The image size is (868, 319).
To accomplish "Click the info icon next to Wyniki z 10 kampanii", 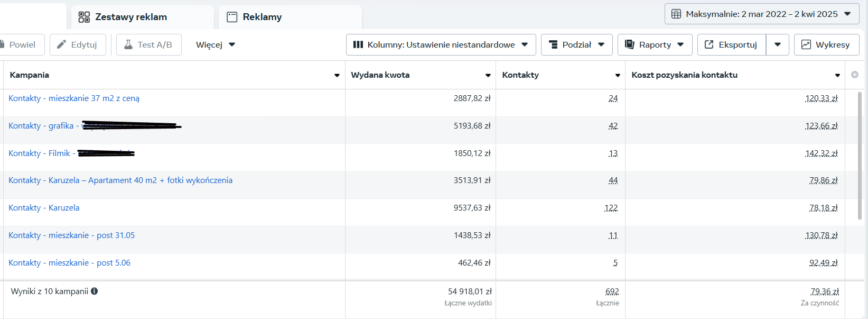I will pos(95,291).
